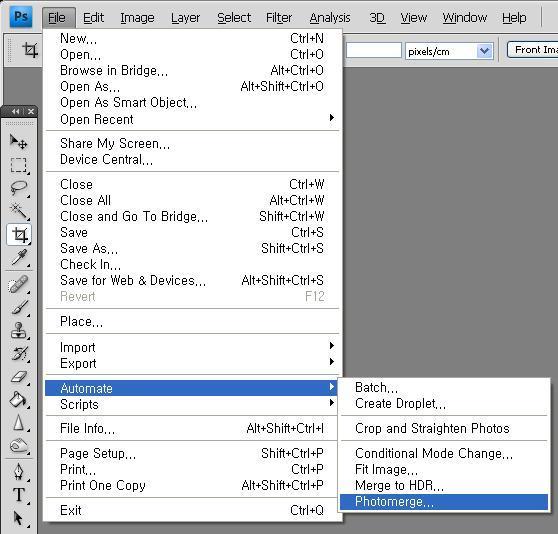Screen dimensions: 558x534
Task: Select the Paint Bucket tool
Action: click(x=19, y=399)
